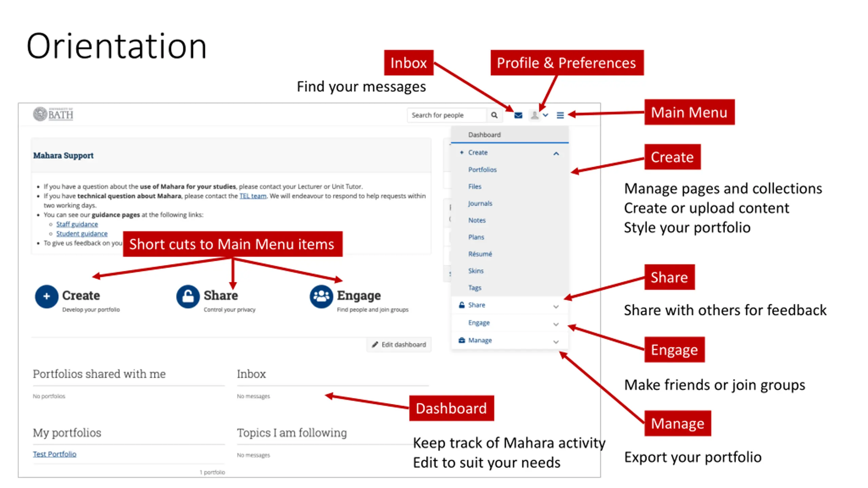
Task: Click the Portfolios shared with me heading
Action: 99,373
